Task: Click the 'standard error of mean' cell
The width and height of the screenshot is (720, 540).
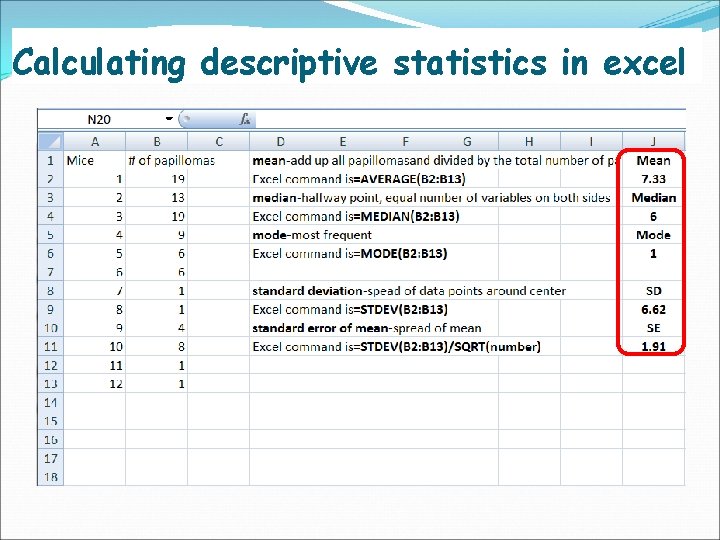Action: point(366,328)
